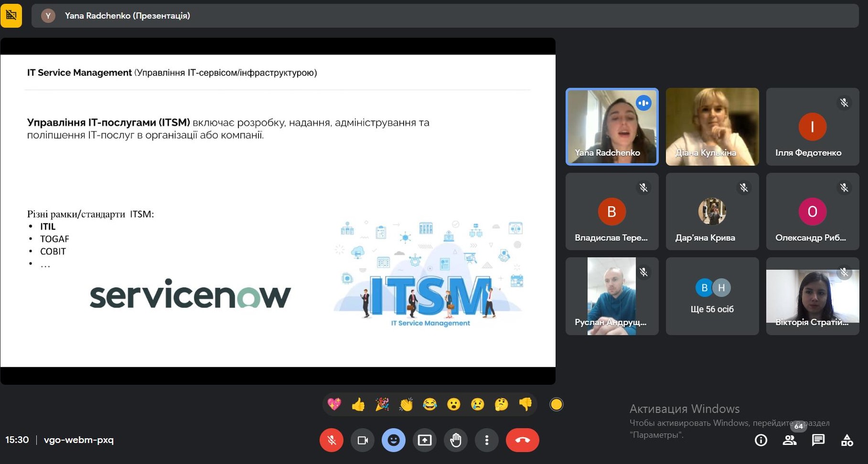The width and height of the screenshot is (868, 464).
Task: Toggle the emoji reactions bar
Action: [x=394, y=440]
